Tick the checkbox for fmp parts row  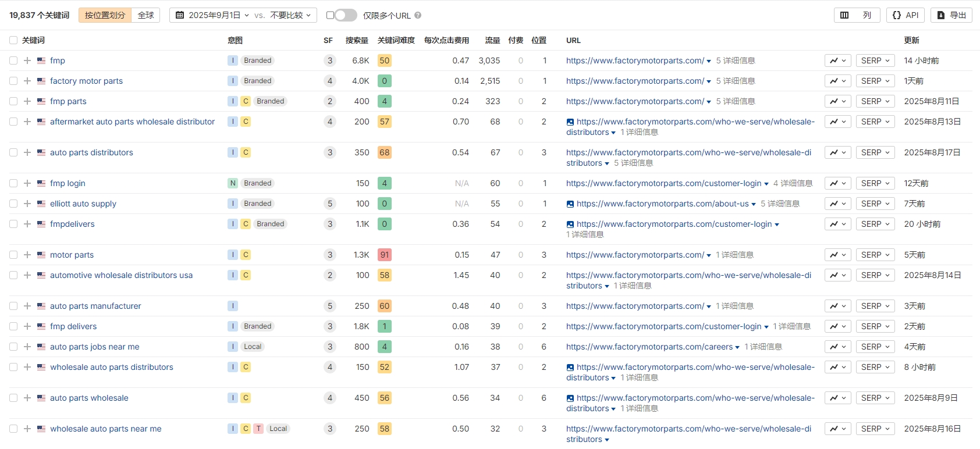(13, 101)
